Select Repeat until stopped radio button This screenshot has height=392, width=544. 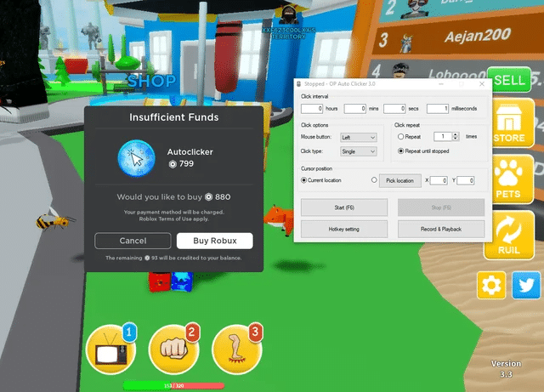coord(400,151)
